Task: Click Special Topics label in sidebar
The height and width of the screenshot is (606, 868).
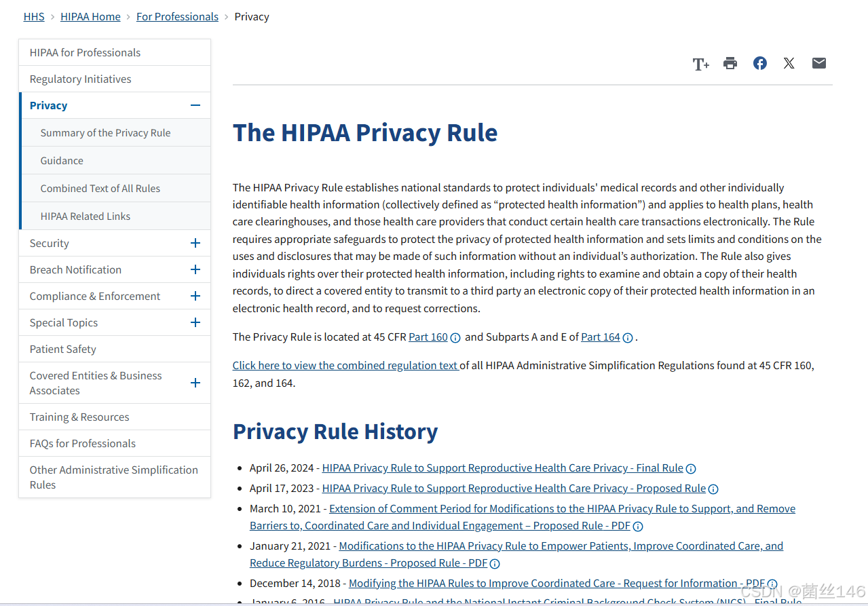Action: (64, 322)
